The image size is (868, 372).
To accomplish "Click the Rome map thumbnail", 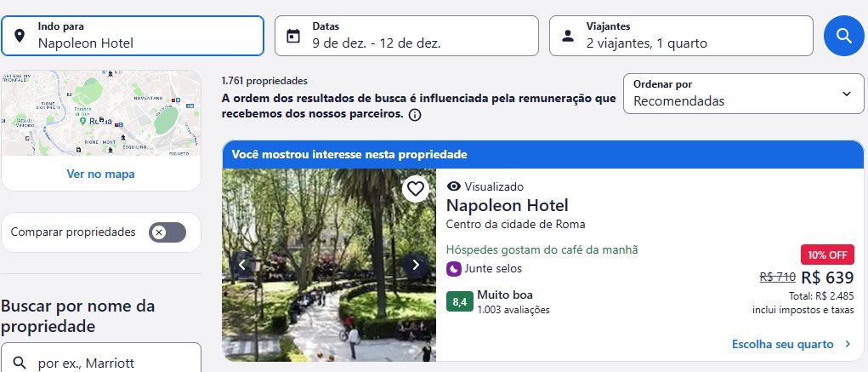I will point(101,113).
